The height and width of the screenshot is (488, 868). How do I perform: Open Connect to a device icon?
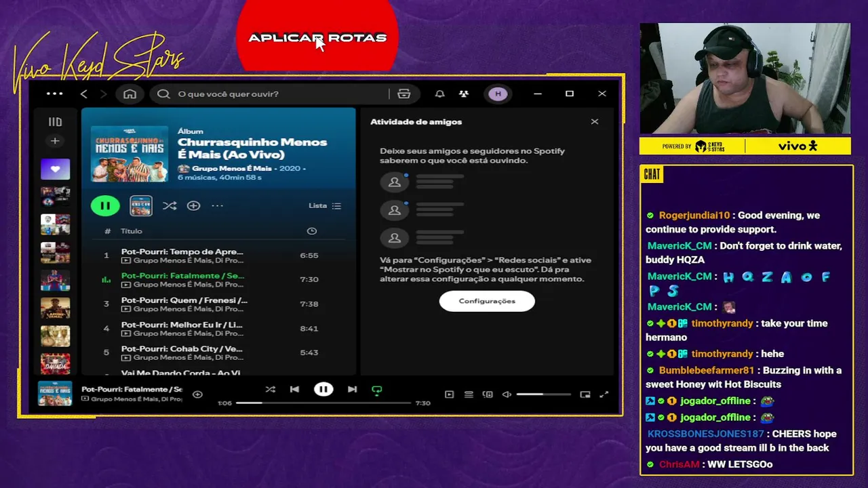[x=488, y=394]
